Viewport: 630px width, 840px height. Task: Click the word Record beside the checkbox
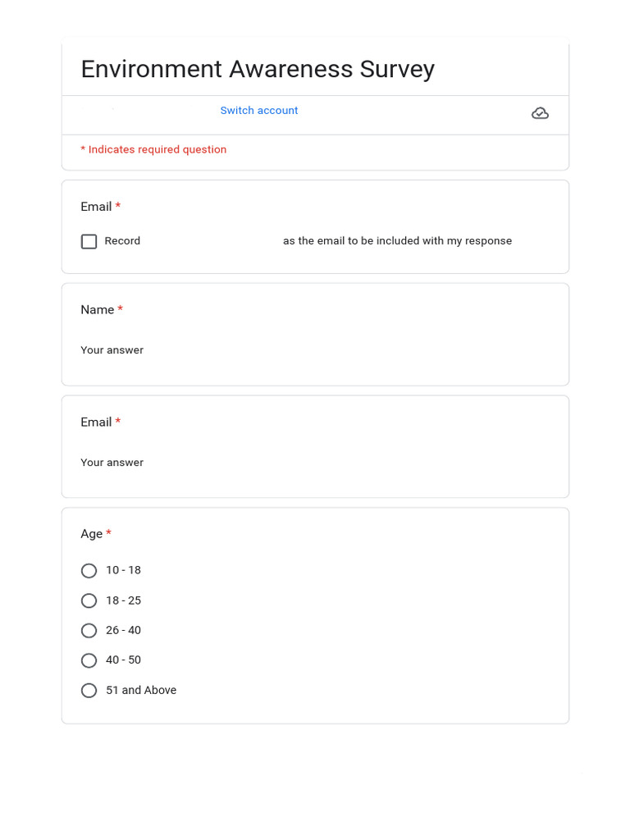122,241
